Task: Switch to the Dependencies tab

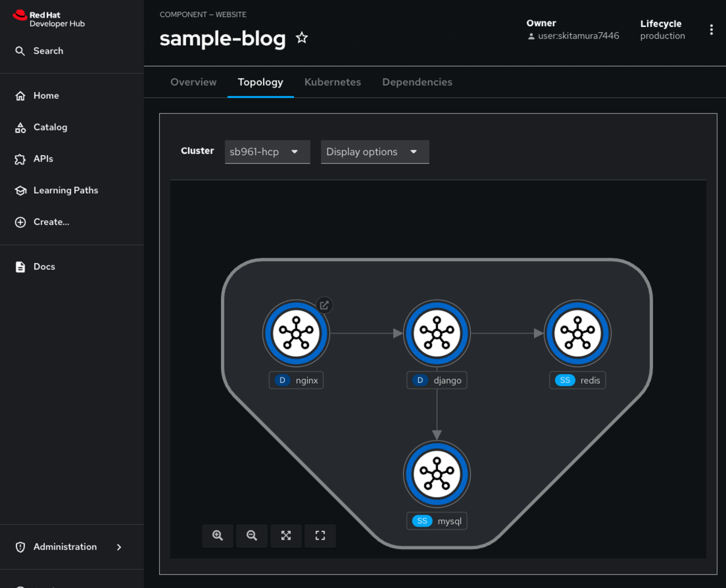Action: tap(417, 82)
